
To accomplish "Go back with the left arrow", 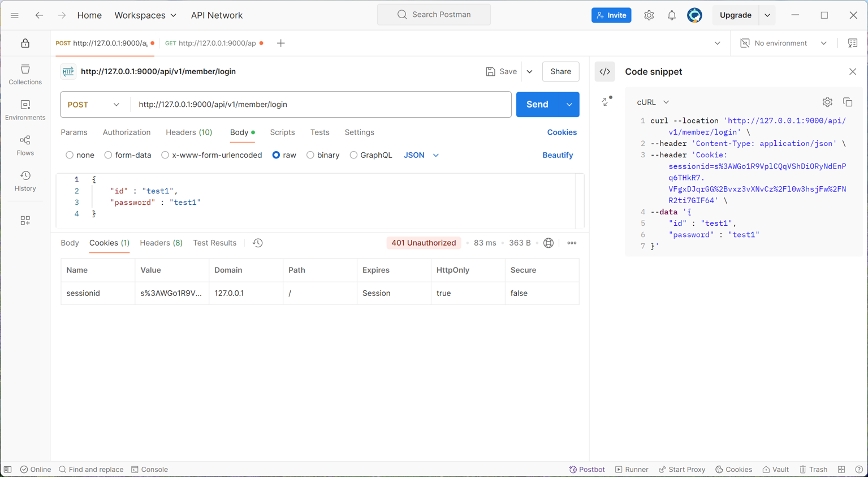I will coord(39,15).
